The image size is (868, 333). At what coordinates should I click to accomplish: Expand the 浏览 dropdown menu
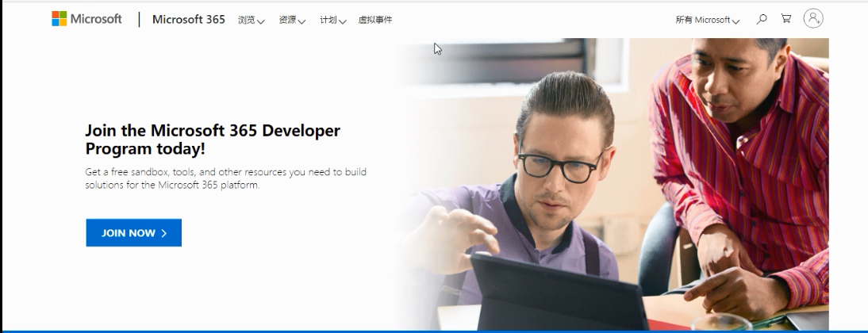point(252,20)
